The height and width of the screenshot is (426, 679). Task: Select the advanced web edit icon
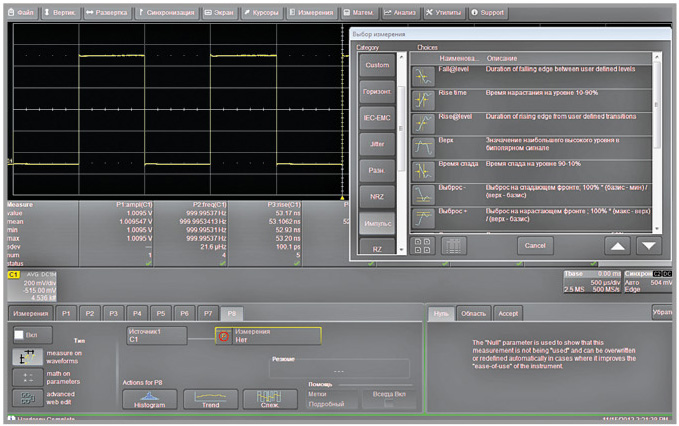tap(26, 398)
